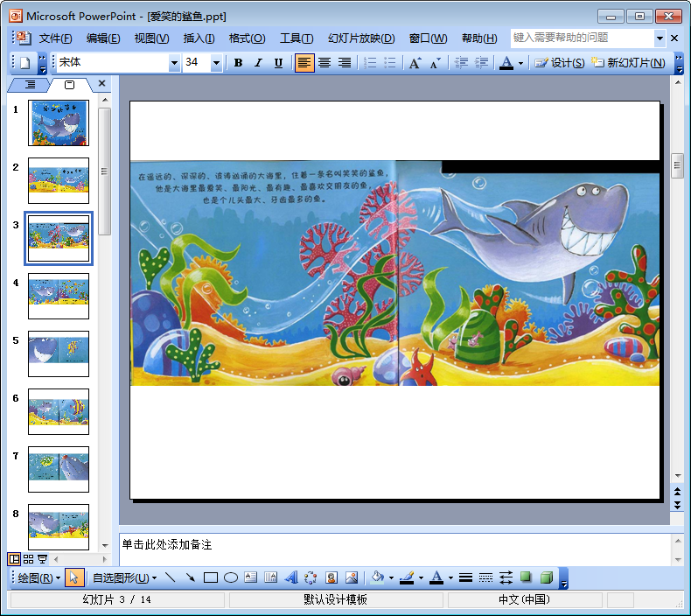The height and width of the screenshot is (616, 691).
Task: Toggle bulleted list formatting
Action: click(x=390, y=63)
